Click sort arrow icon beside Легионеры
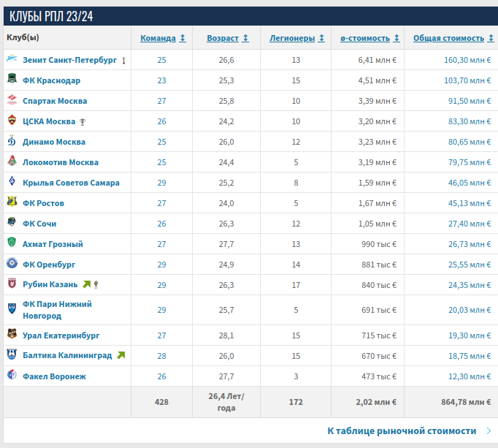The image size is (498, 448). tap(321, 38)
